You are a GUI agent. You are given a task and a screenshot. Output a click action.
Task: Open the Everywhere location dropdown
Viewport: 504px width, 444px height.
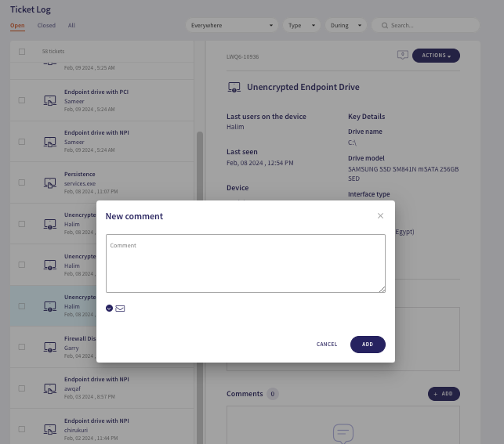click(x=232, y=25)
